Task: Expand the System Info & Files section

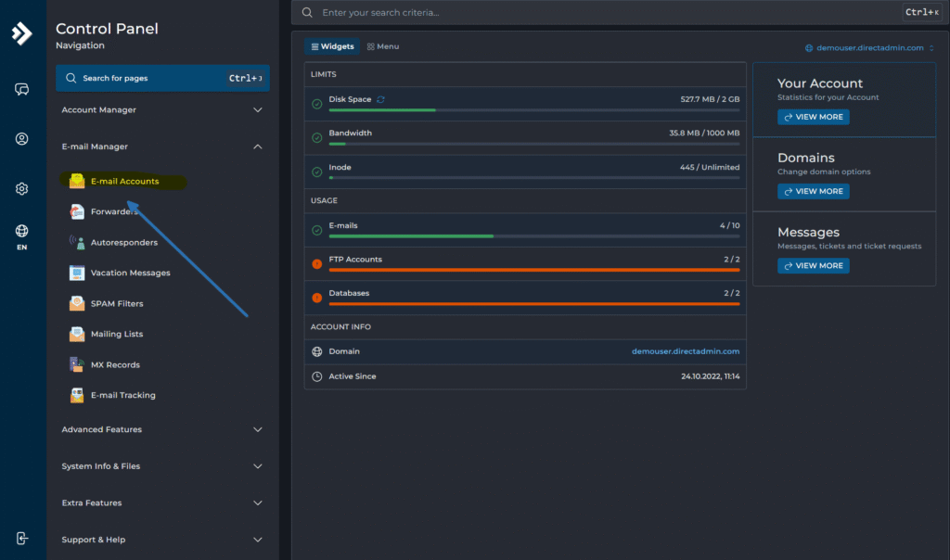Action: [x=257, y=466]
